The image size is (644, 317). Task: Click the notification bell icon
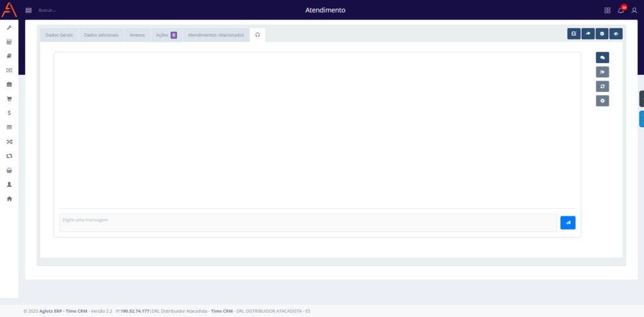coord(621,10)
